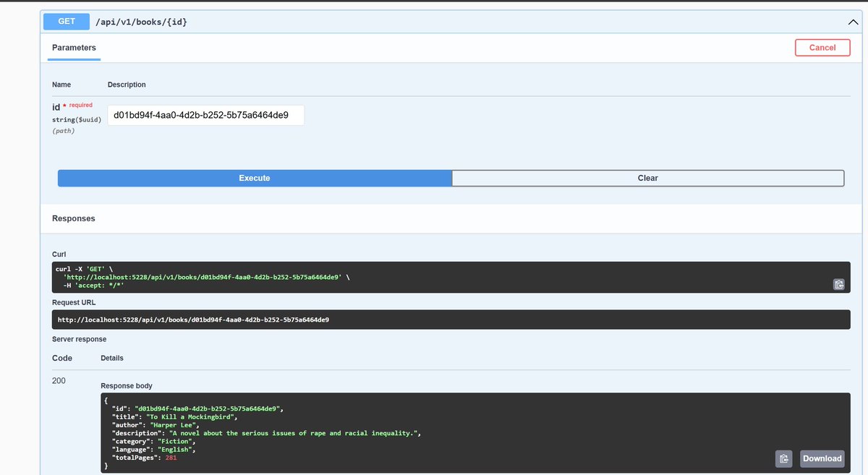868x475 pixels.
Task: Download the response body
Action: 822,458
